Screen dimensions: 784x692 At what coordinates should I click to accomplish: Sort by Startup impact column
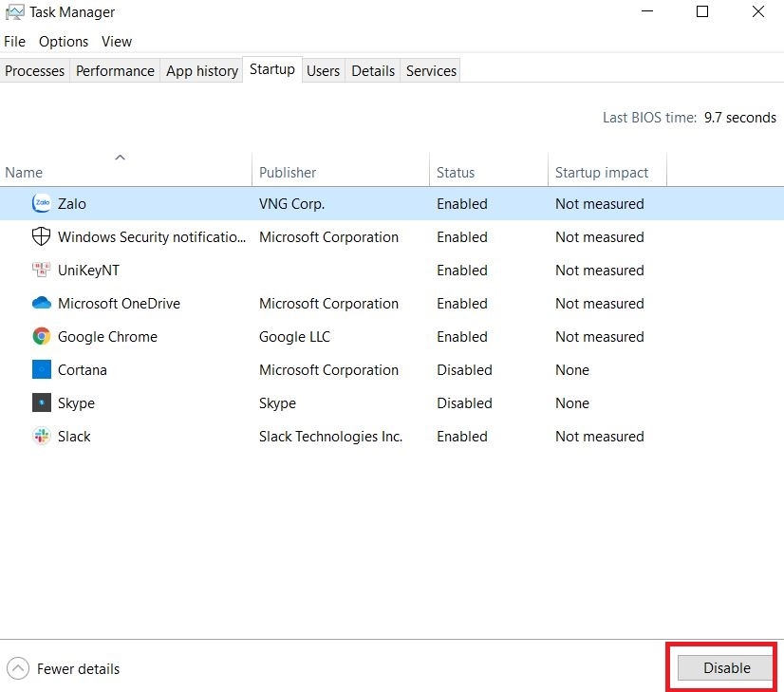(602, 173)
